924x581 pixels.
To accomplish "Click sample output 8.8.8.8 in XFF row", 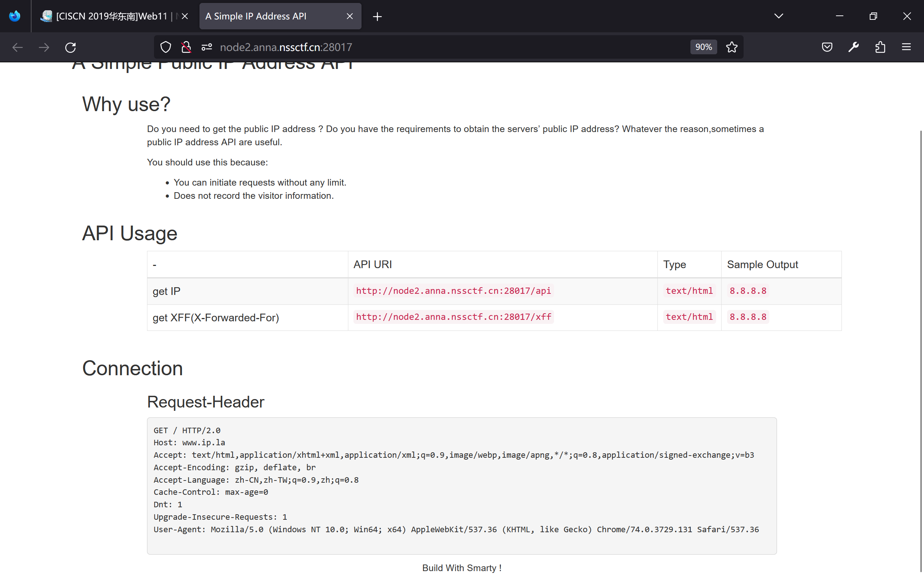I will [748, 317].
